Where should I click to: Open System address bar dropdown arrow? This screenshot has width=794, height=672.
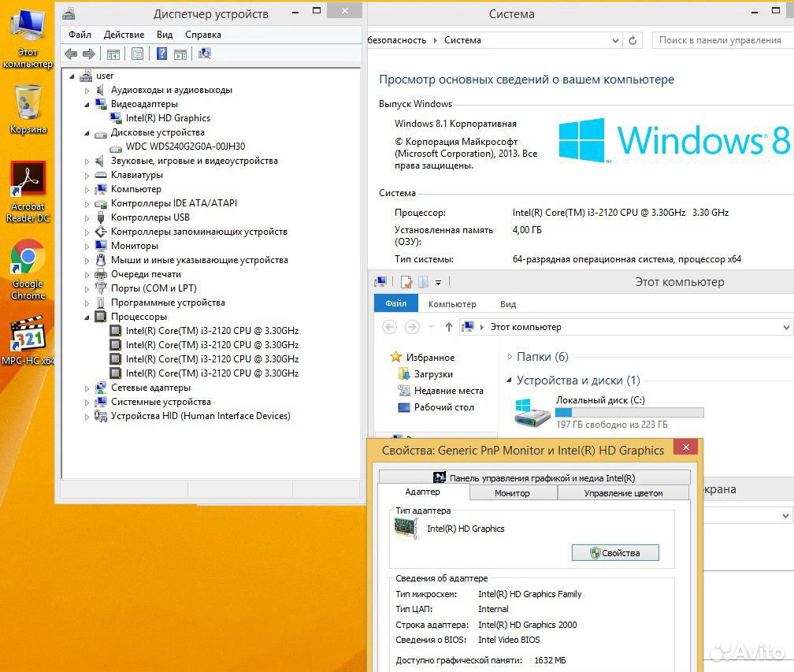[615, 40]
